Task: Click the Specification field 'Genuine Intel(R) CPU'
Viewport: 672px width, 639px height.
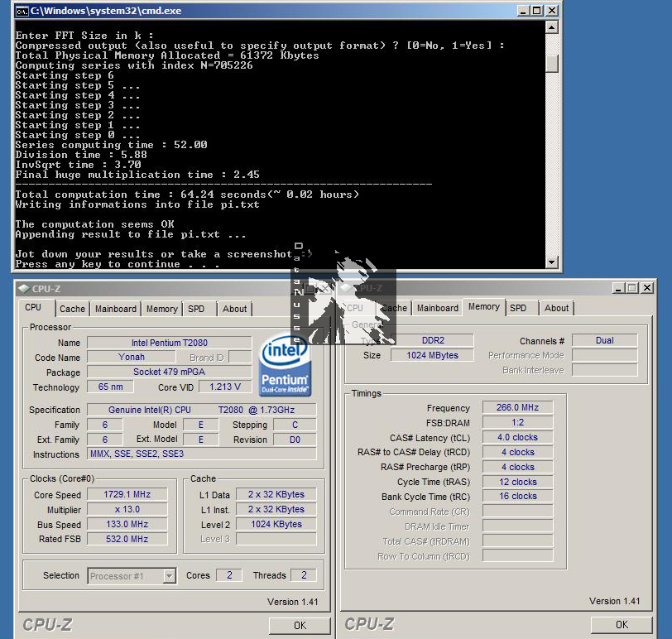Action: pyautogui.click(x=201, y=411)
